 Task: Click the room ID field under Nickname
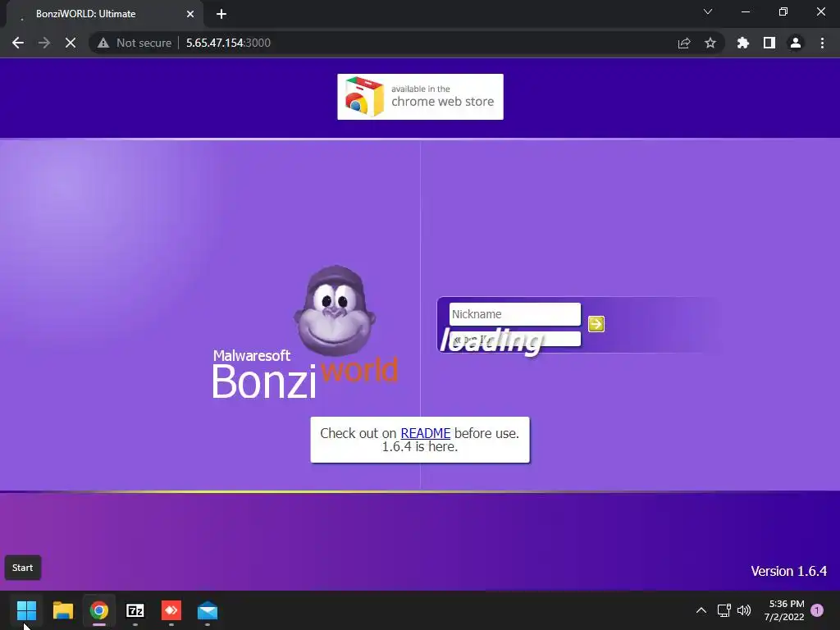click(515, 339)
